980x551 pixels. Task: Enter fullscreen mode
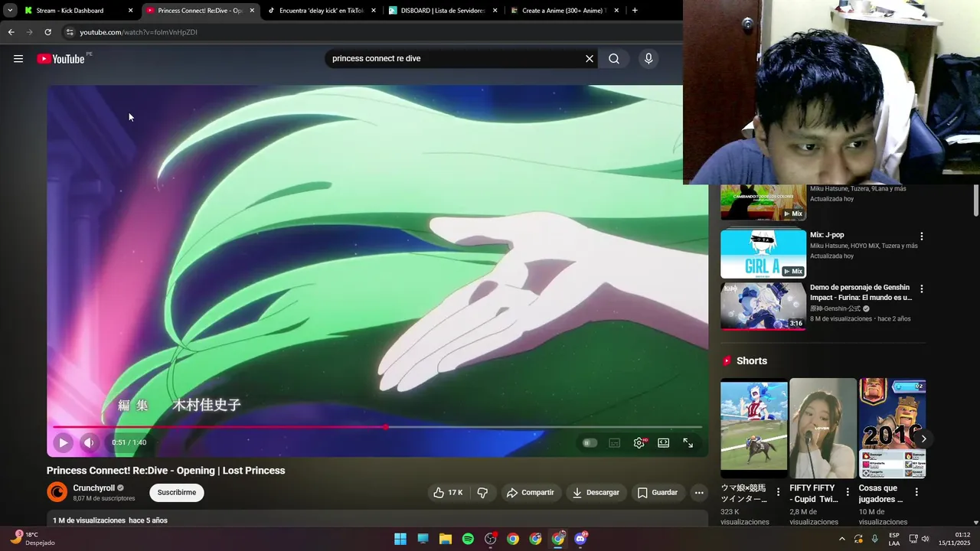point(688,442)
